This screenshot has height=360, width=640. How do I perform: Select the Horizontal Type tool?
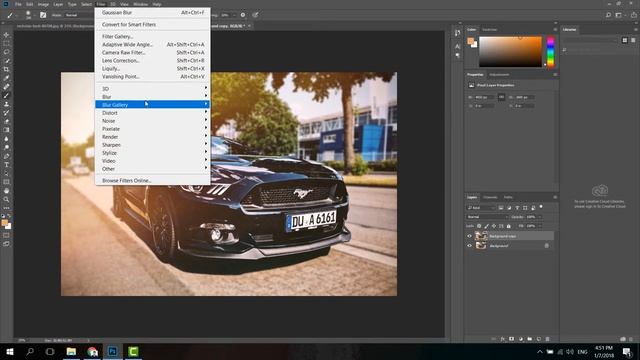[6, 165]
